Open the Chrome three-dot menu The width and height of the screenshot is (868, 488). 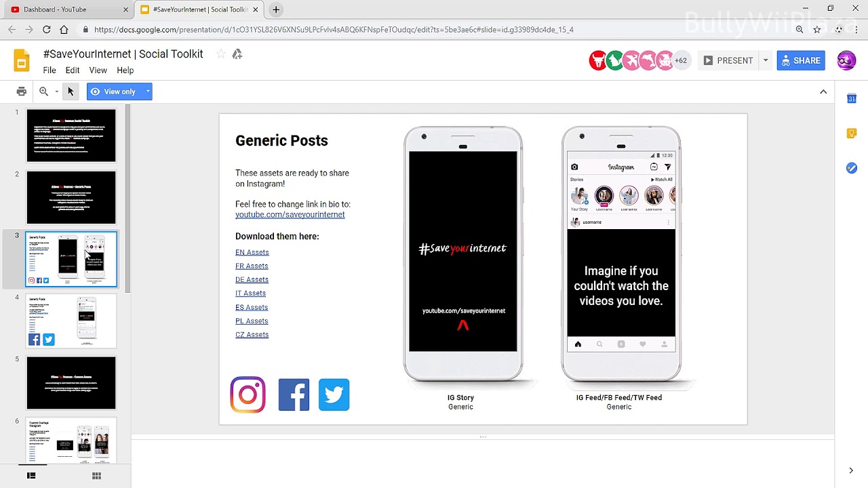[856, 30]
